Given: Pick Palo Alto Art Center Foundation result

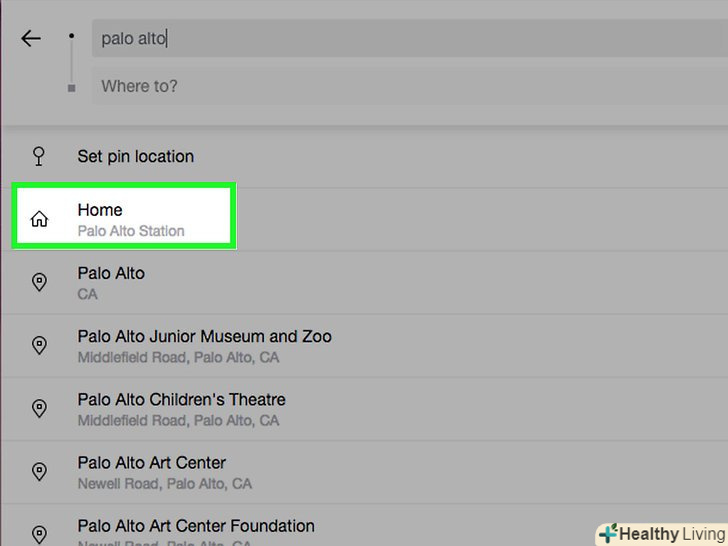Looking at the screenshot, I should 196,528.
